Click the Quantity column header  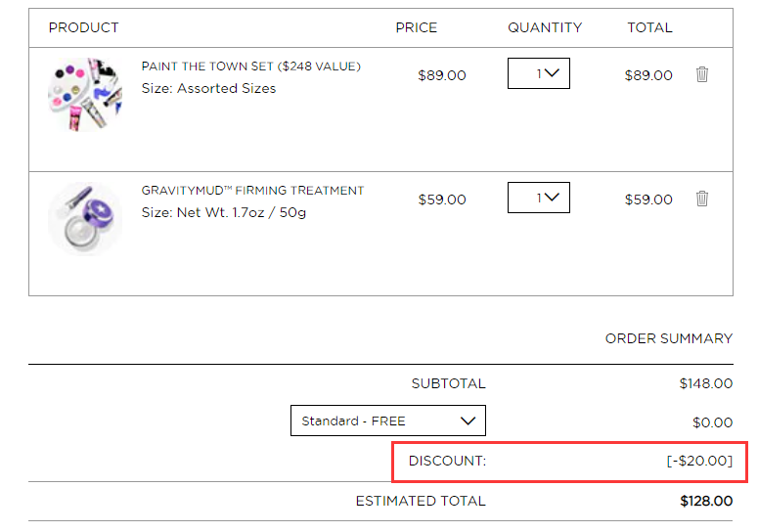(x=545, y=27)
